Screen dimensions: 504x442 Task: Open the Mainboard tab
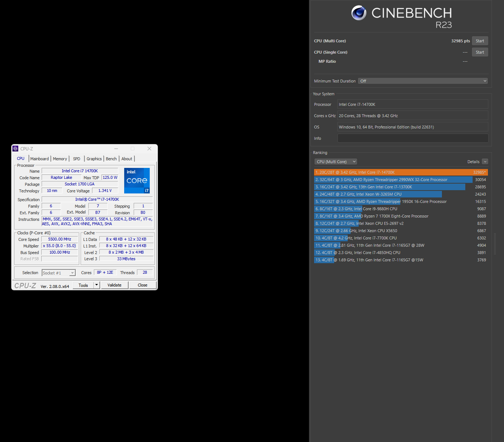coord(39,159)
